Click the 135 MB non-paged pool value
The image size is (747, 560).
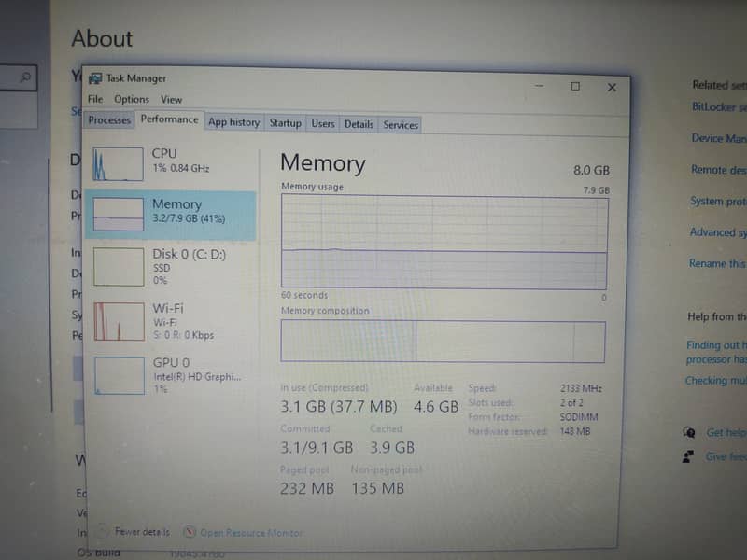(x=378, y=488)
